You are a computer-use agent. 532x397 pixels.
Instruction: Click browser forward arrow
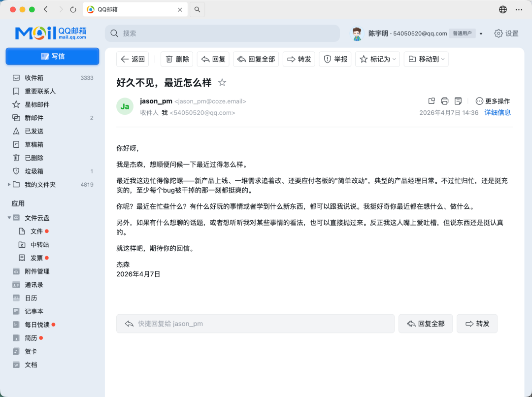point(61,9)
